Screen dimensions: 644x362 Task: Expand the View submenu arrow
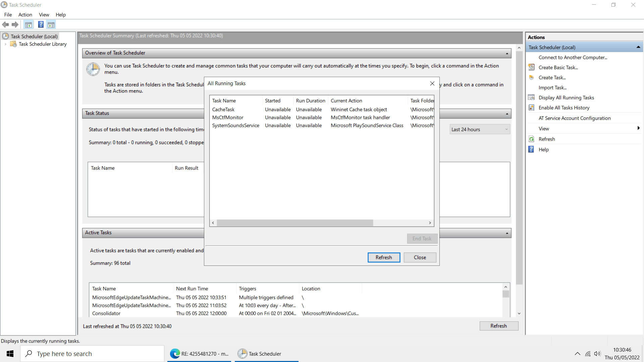tap(638, 128)
